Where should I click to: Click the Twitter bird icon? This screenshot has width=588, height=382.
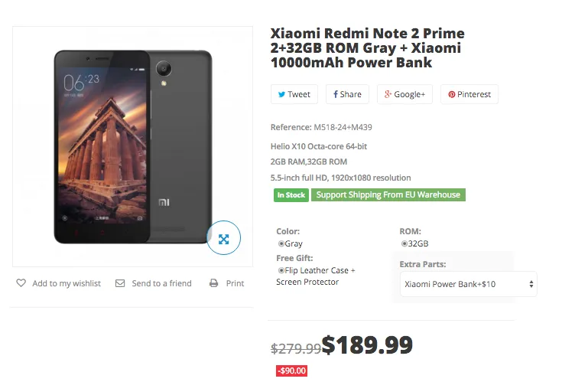pyautogui.click(x=281, y=95)
